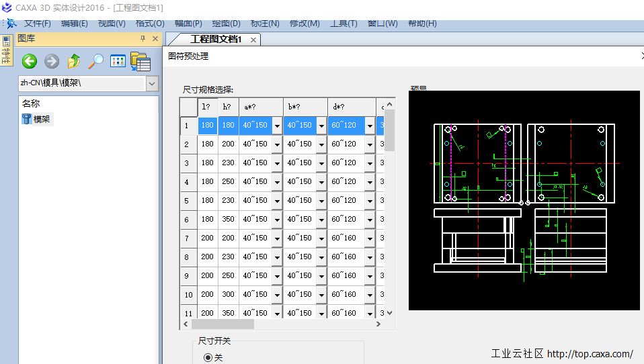Open the 文件(F) menu
The height and width of the screenshot is (364, 644).
38,24
